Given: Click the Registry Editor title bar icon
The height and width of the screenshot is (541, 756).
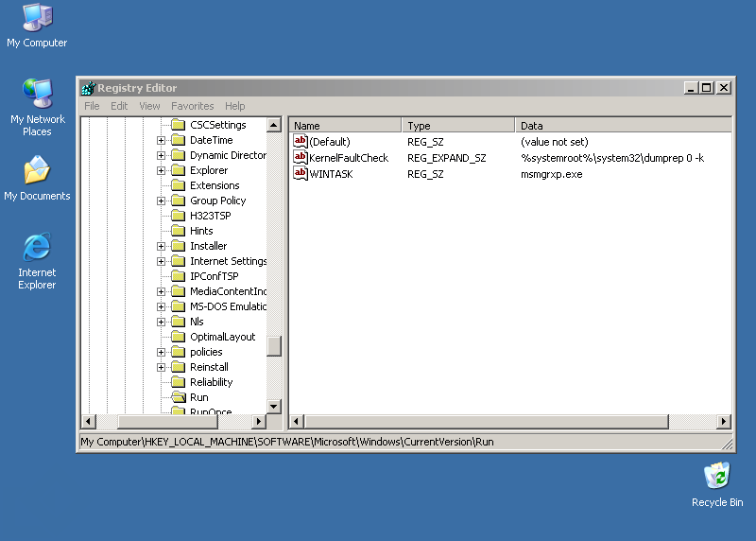Looking at the screenshot, I should (88, 88).
